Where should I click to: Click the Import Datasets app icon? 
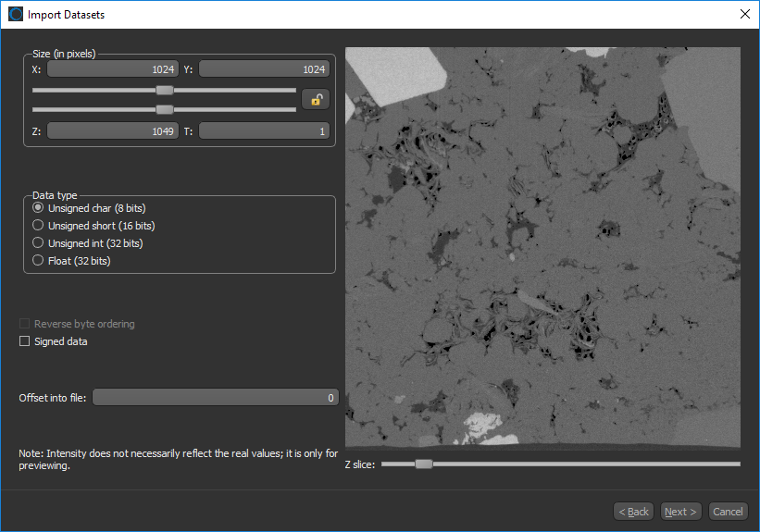(x=15, y=14)
